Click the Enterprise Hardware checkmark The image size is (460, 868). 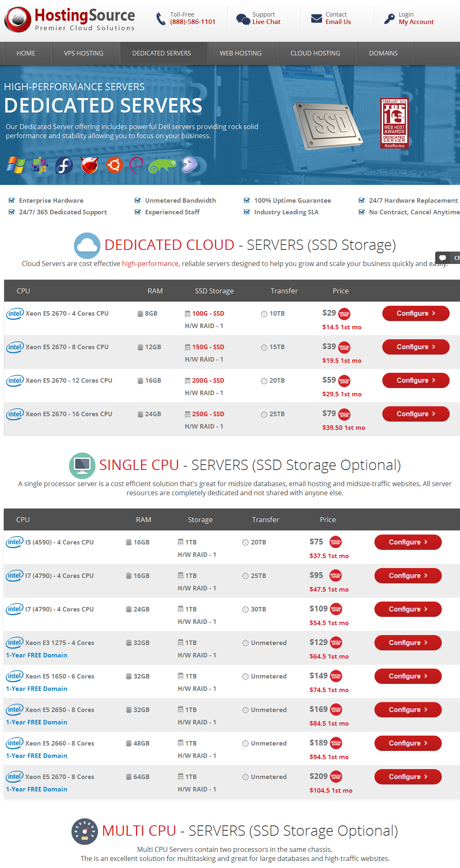click(12, 201)
